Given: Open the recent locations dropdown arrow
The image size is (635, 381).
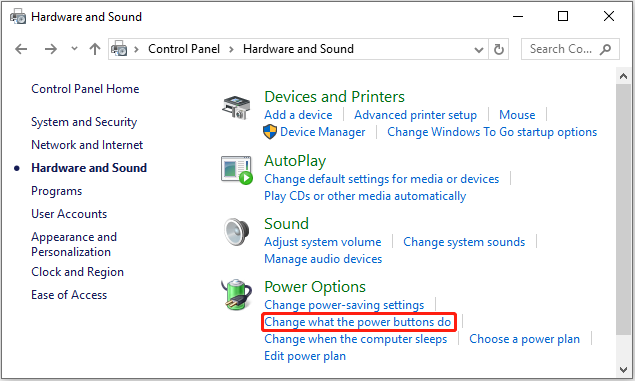Looking at the screenshot, I should [74, 49].
